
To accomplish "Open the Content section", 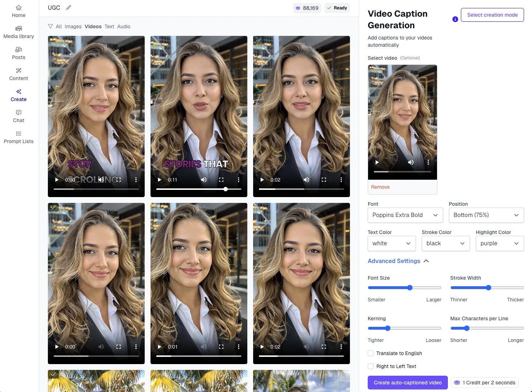I will (x=18, y=74).
